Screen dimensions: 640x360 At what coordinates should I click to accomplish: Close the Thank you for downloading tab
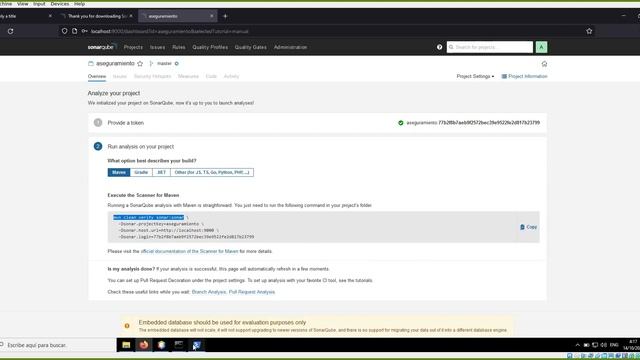click(131, 16)
